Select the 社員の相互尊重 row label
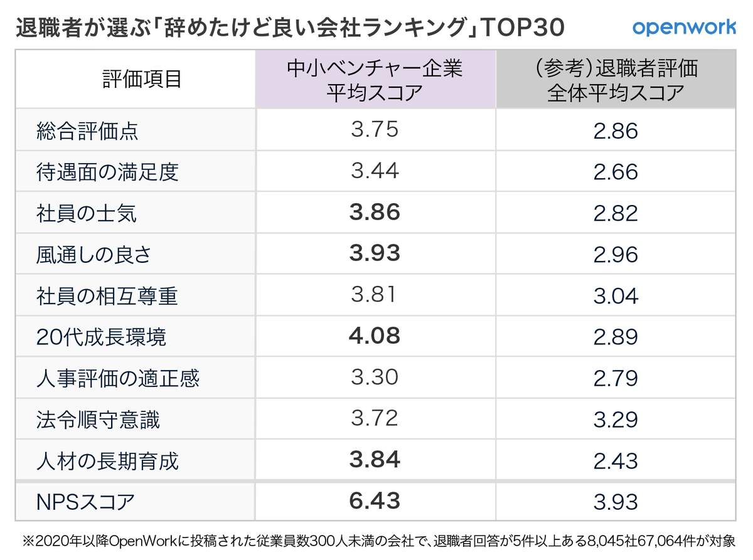Screen dimensions: 753x560 (x=108, y=295)
